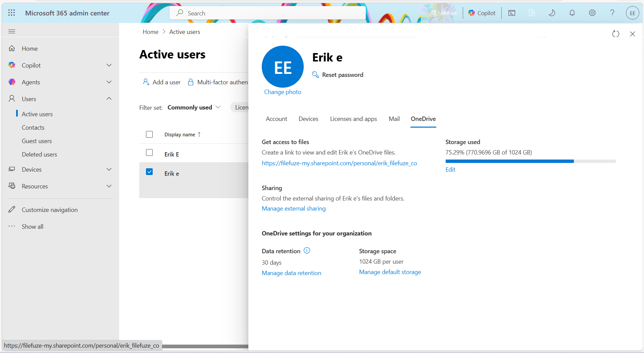The image size is (644, 353).
Task: Close the Erik e details panel
Action: click(x=633, y=34)
